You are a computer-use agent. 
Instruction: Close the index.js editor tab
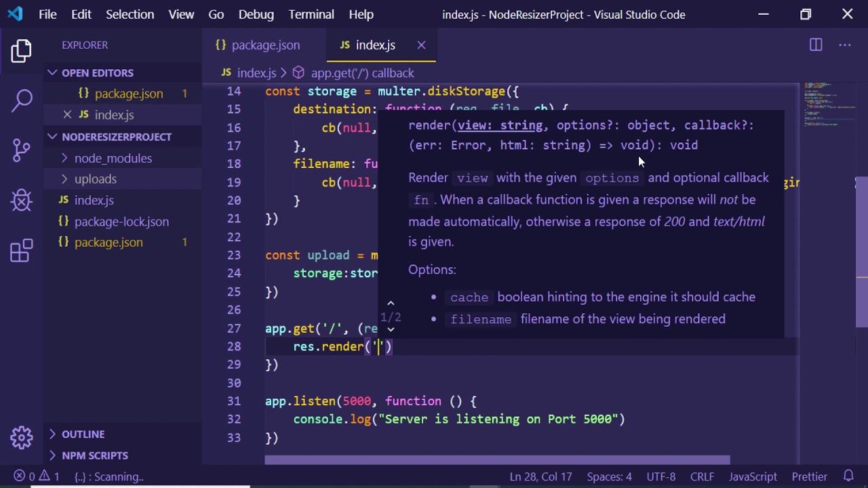click(421, 45)
